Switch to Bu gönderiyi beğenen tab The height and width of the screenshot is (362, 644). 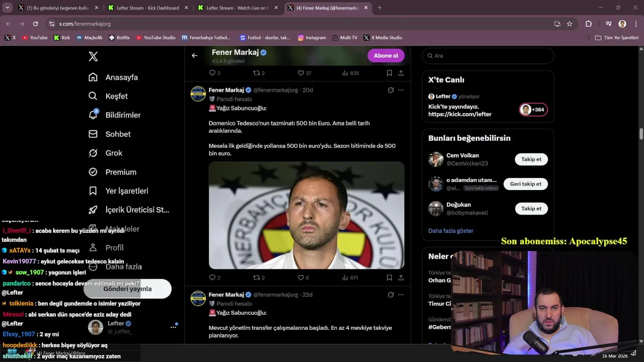click(58, 8)
